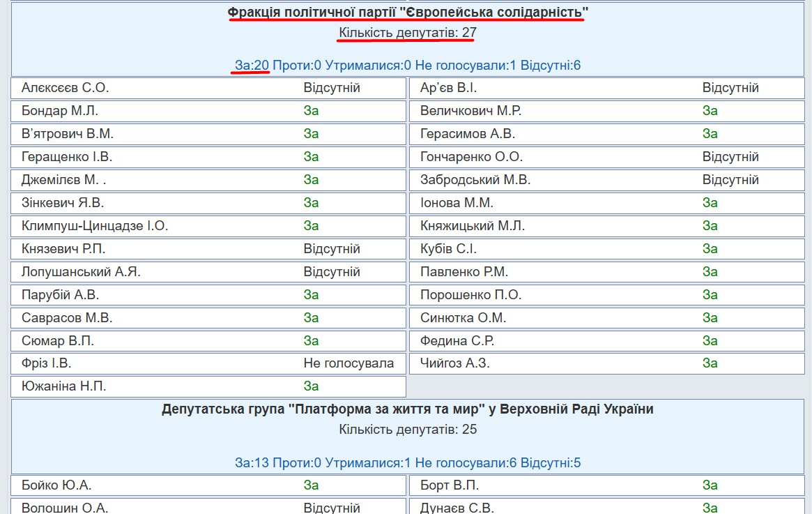812x514 pixels.
Task: Click the "Платформа за життя та мир" group heading
Action: click(408, 409)
